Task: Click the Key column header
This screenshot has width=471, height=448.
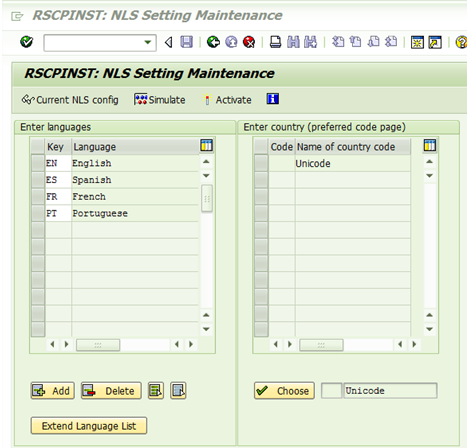Action: (58, 147)
